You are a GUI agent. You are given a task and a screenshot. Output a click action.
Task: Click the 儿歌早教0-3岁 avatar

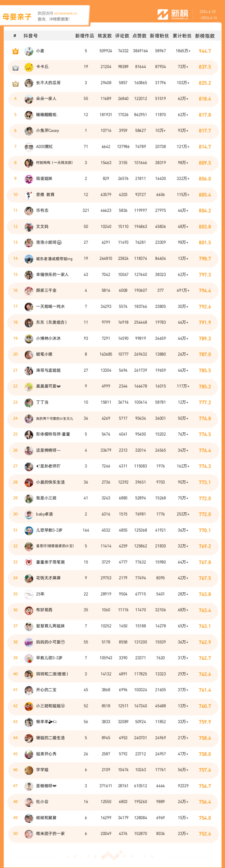(x=29, y=530)
